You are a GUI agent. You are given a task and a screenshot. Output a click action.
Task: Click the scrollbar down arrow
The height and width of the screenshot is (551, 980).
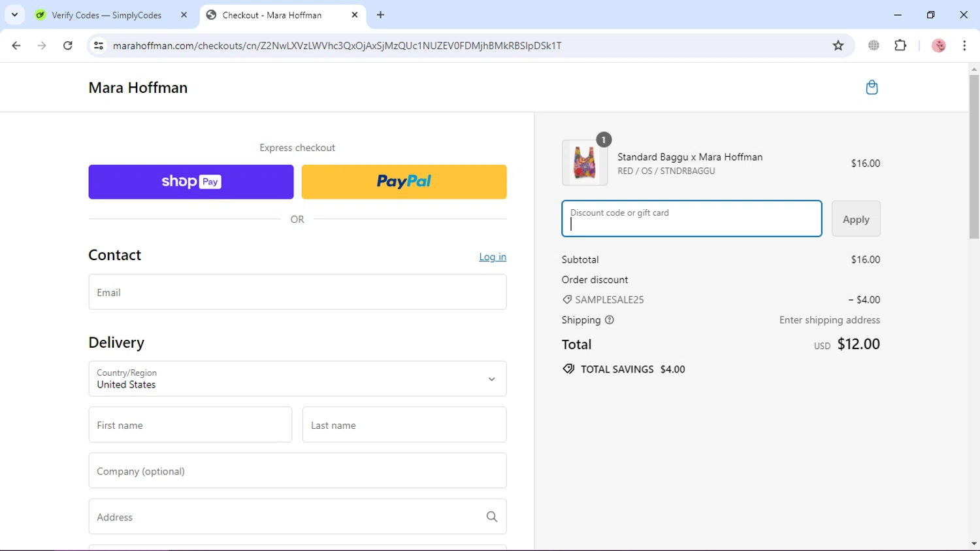(974, 544)
